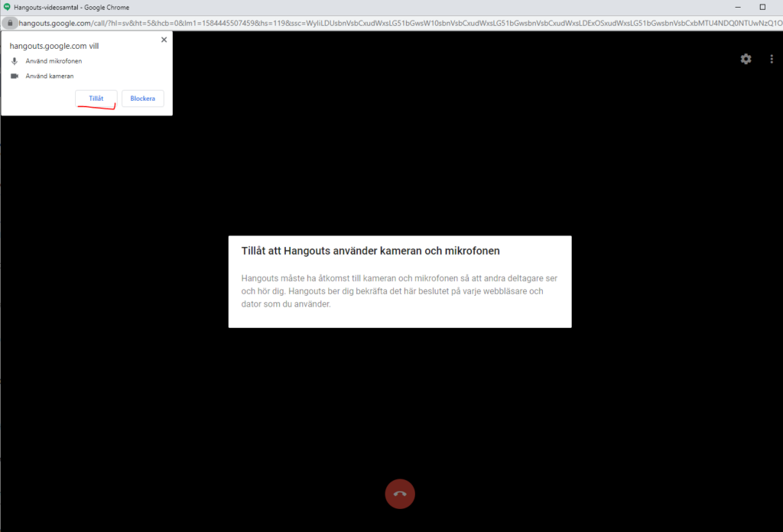The width and height of the screenshot is (783, 532).
Task: Click the Blockera button to block access
Action: pos(143,99)
